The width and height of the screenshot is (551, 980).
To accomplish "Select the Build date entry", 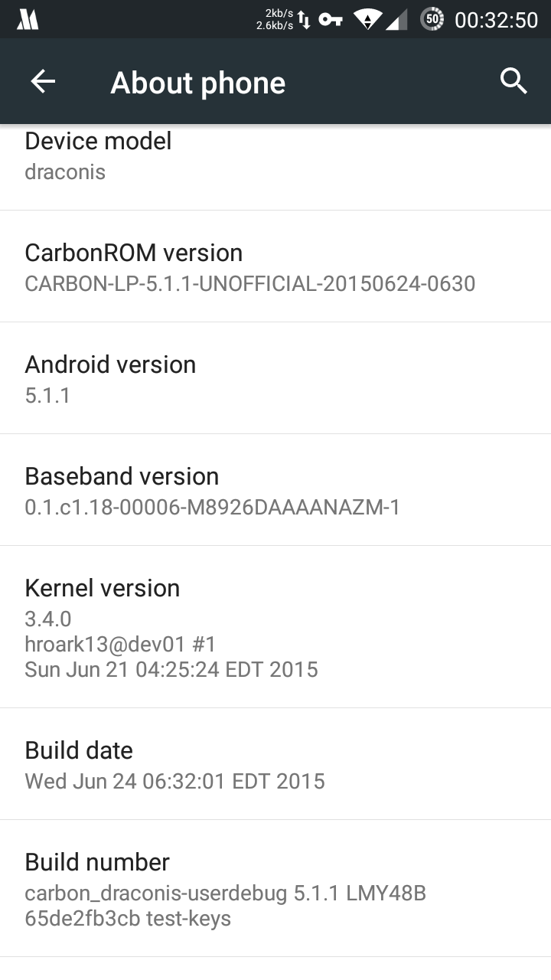I will coord(275,765).
